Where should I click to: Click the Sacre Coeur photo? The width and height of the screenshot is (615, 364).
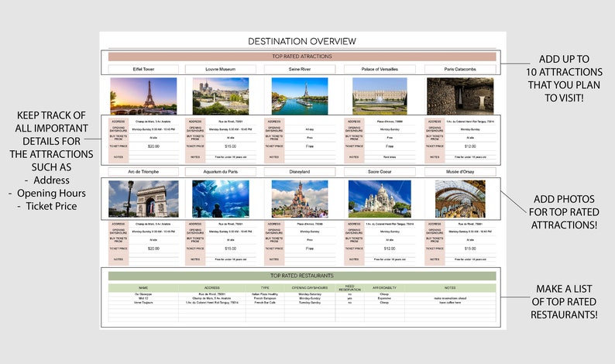[x=379, y=199]
